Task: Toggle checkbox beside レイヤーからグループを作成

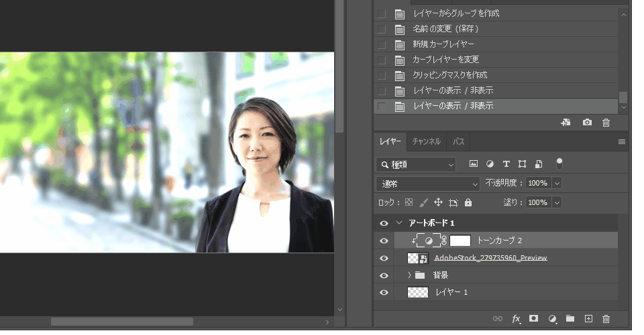Action: (x=382, y=13)
